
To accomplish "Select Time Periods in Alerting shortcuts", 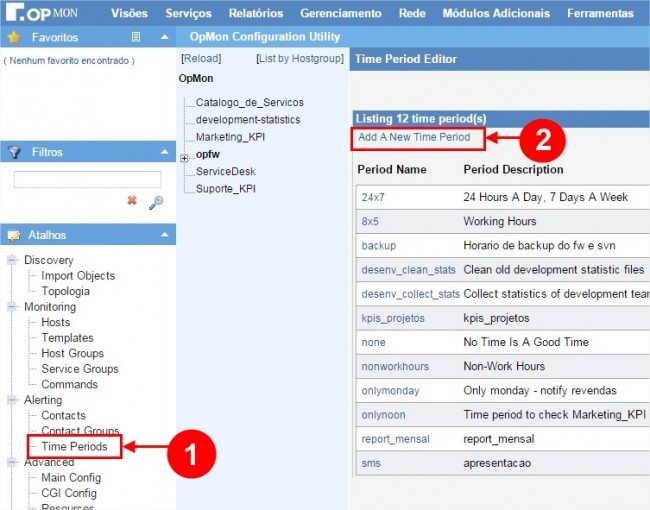I will click(x=74, y=446).
